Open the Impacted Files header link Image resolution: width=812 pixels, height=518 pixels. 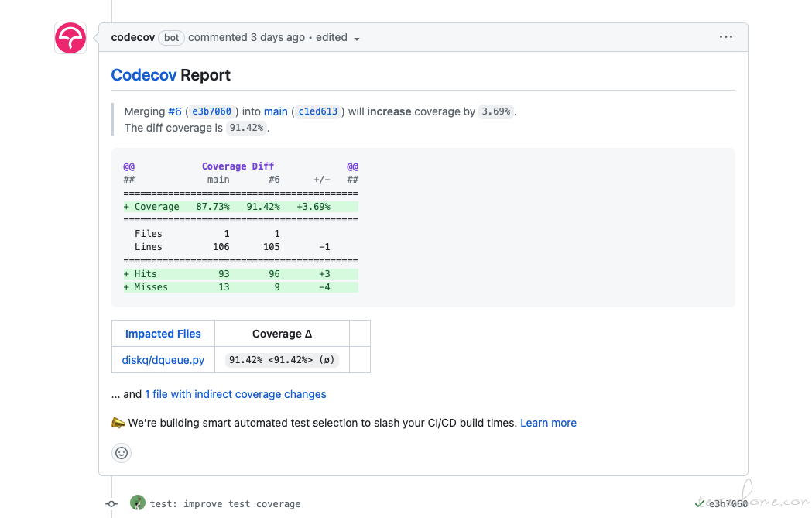click(x=163, y=334)
